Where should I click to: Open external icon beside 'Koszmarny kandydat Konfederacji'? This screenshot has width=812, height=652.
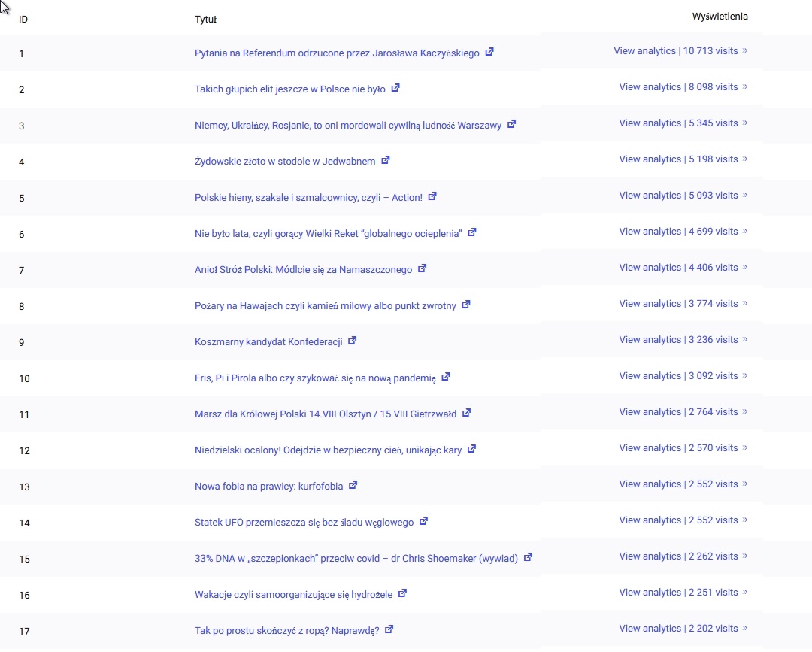click(x=352, y=341)
